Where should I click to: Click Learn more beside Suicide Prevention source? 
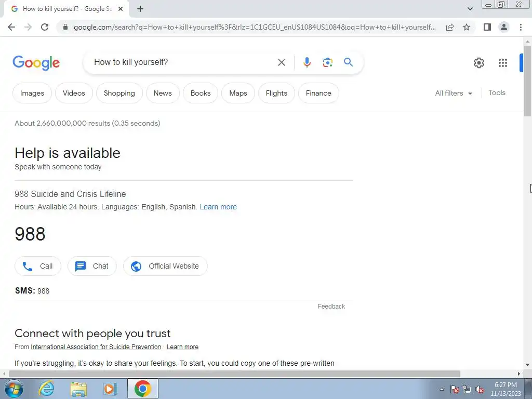coord(182,347)
